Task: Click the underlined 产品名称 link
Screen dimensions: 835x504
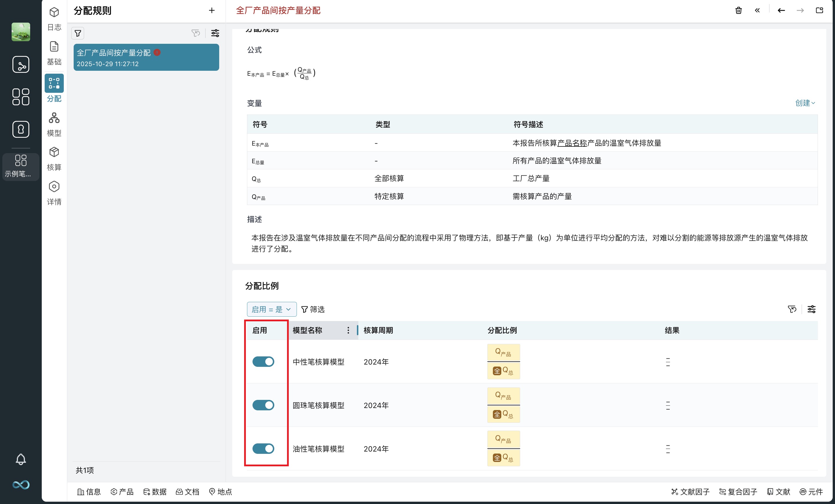Action: point(572,143)
